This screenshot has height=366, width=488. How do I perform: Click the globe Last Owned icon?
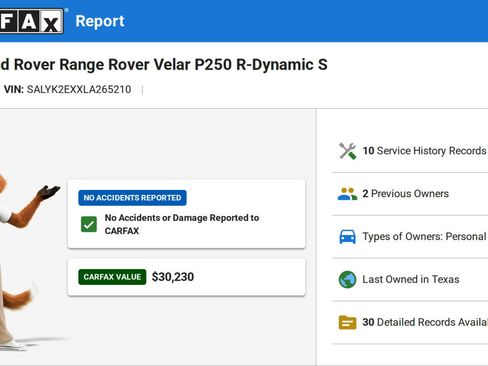pyautogui.click(x=347, y=279)
